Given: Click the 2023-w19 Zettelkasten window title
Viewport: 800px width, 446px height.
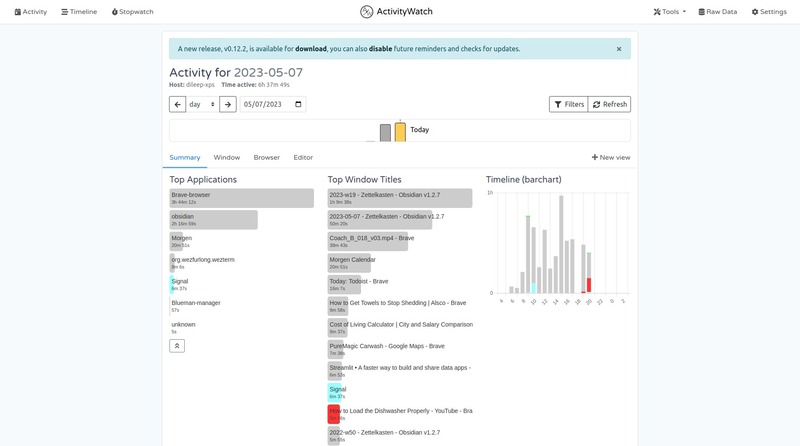Looking at the screenshot, I should tap(399, 198).
